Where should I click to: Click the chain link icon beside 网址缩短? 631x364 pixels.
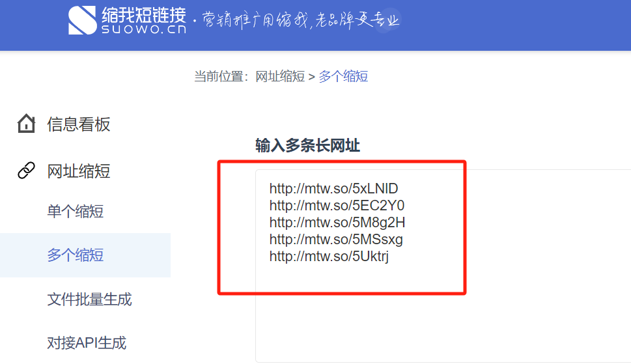click(x=26, y=171)
